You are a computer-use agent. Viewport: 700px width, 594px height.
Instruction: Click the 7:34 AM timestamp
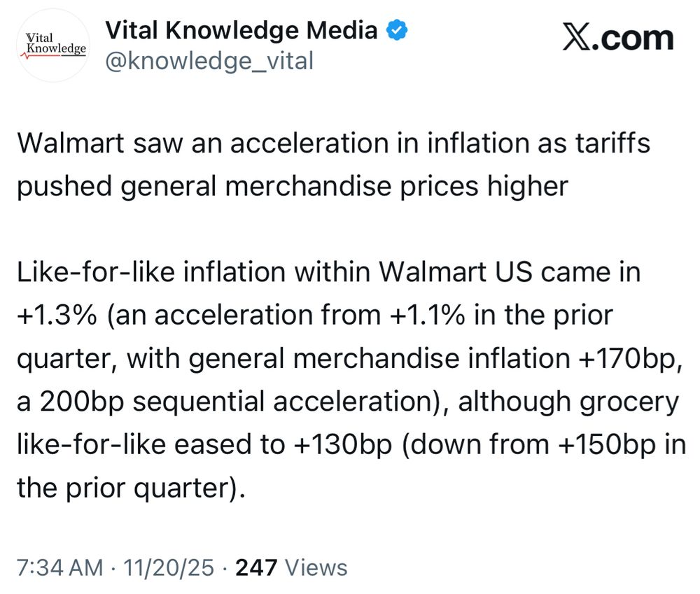(60, 567)
